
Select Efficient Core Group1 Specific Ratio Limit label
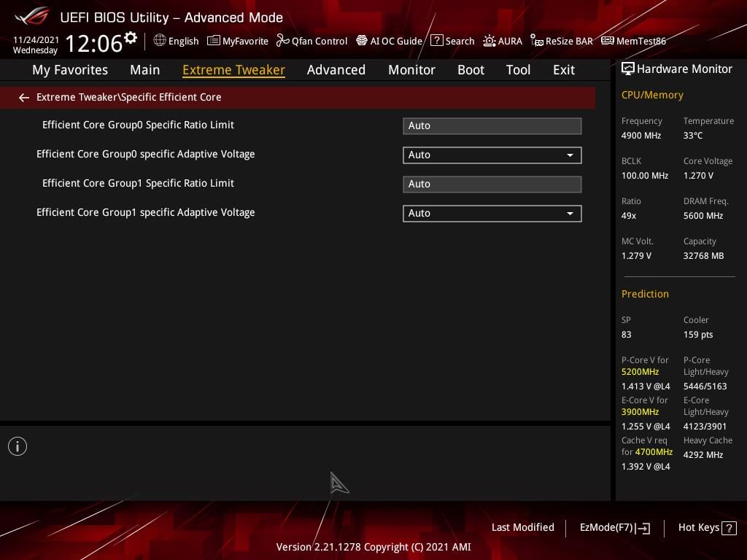[138, 183]
